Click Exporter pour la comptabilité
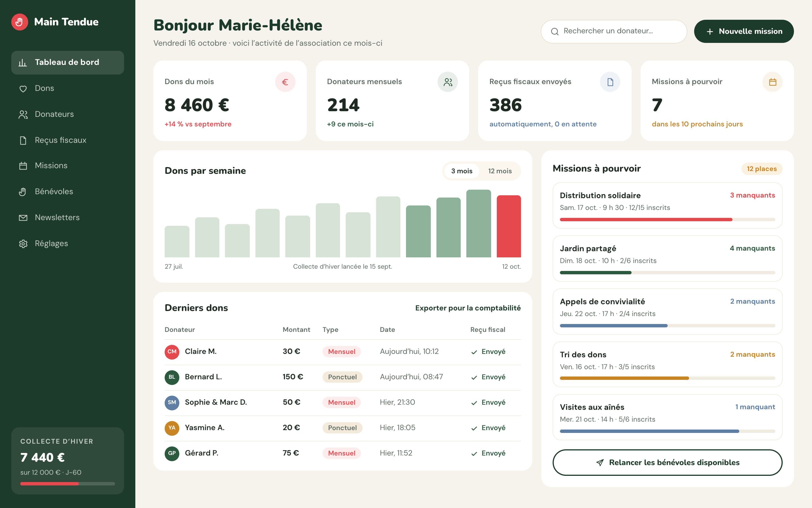812x508 pixels. (x=468, y=308)
